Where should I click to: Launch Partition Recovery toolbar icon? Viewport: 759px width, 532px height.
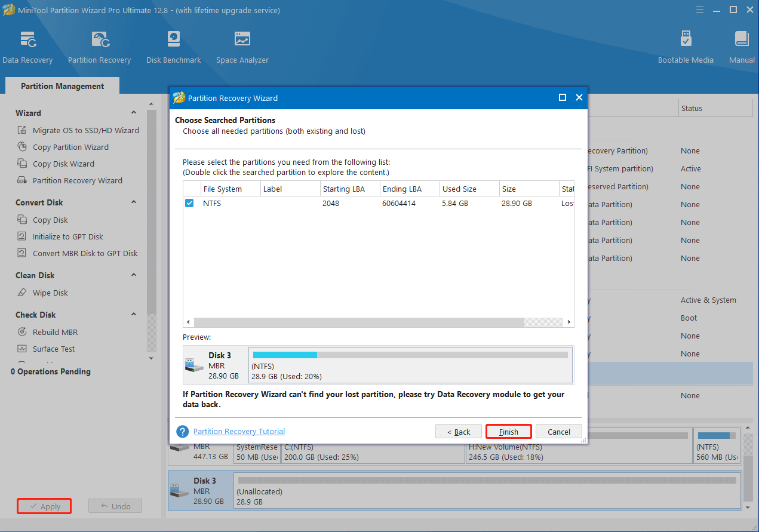click(x=99, y=40)
